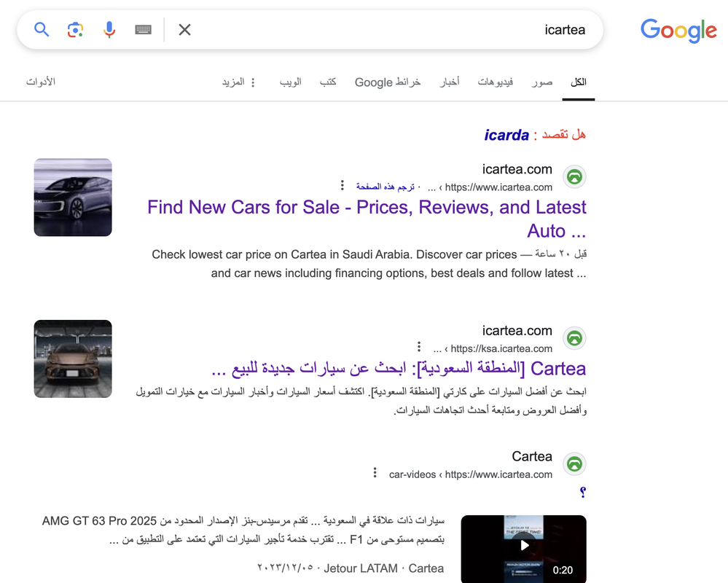Clear the search query with X
This screenshot has width=728, height=583.
tap(185, 30)
